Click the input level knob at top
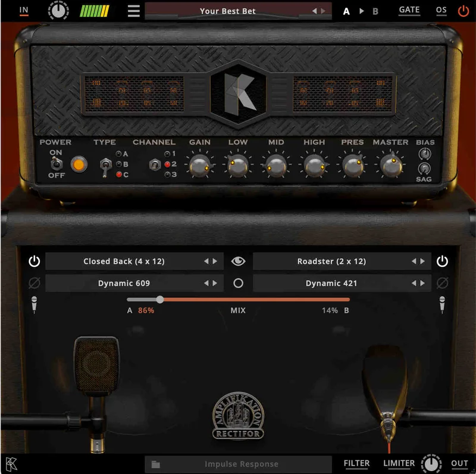Viewport: 476px width, 474px height. [x=58, y=10]
